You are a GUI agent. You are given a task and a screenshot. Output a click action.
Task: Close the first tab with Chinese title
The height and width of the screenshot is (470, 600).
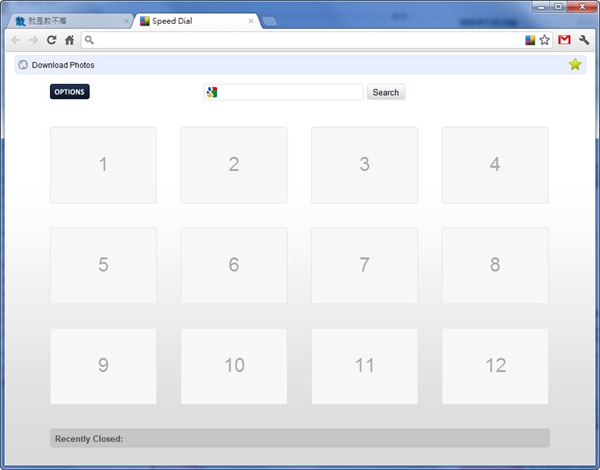pyautogui.click(x=127, y=21)
